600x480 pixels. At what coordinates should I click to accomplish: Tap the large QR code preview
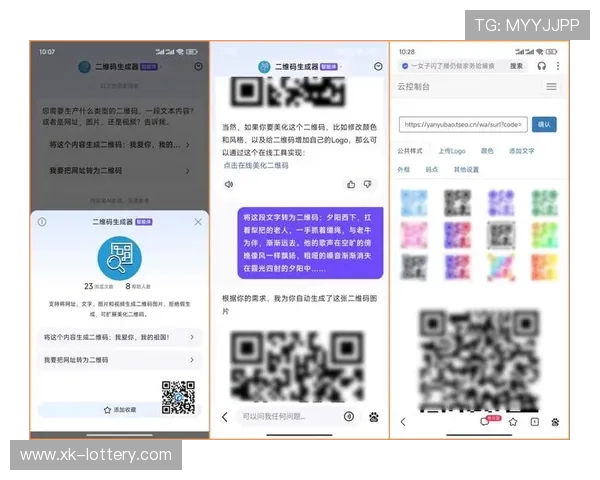click(x=479, y=360)
